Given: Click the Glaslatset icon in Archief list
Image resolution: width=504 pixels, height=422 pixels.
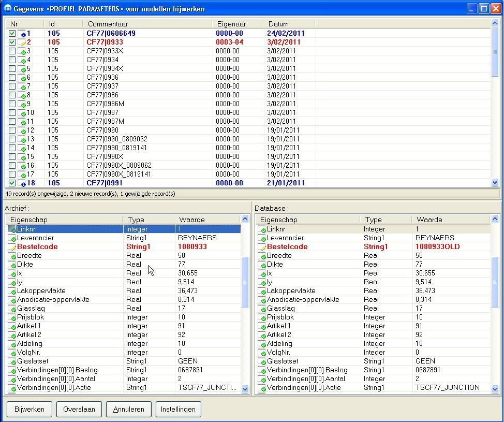Looking at the screenshot, I should (x=12, y=361).
